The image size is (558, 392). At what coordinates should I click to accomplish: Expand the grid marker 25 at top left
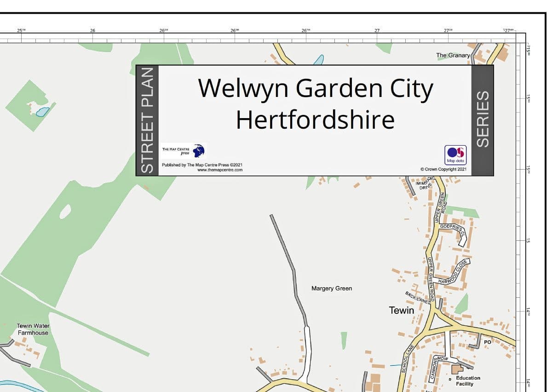click(x=20, y=29)
